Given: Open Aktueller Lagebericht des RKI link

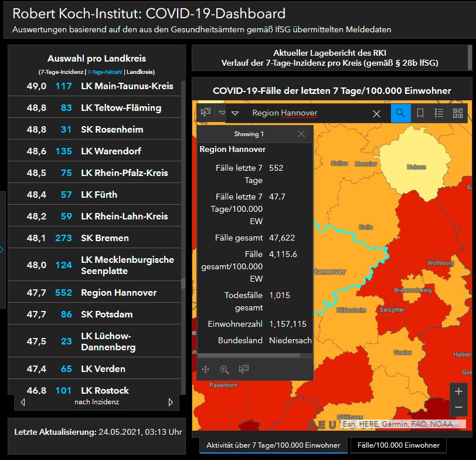Looking at the screenshot, I should (x=329, y=53).
